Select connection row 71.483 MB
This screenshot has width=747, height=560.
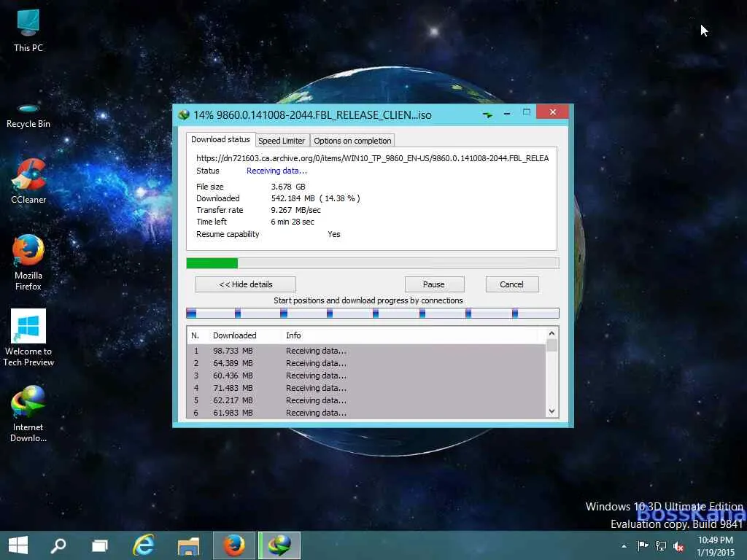tap(366, 388)
